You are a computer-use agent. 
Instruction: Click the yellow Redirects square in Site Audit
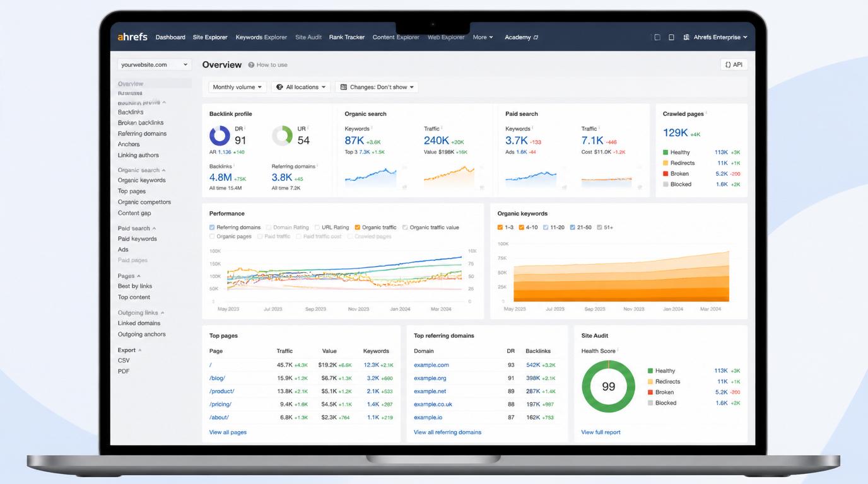[x=650, y=382]
